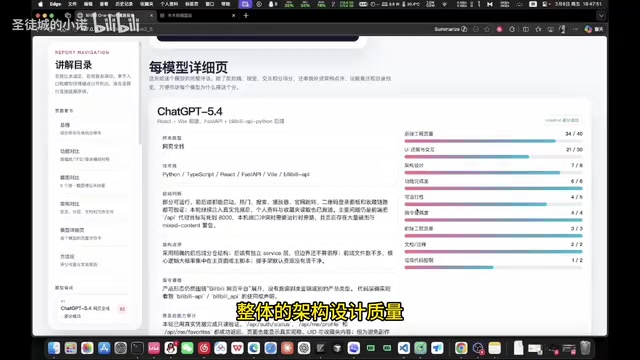Screen dimensions: 640x360
Task: Open Edge favorites list icon
Action: (538, 29)
